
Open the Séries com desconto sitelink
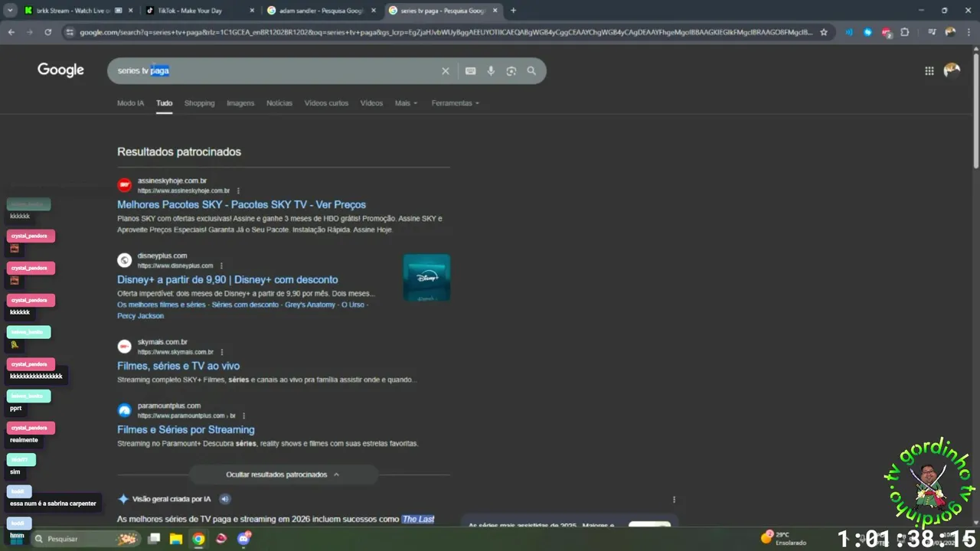click(x=245, y=305)
